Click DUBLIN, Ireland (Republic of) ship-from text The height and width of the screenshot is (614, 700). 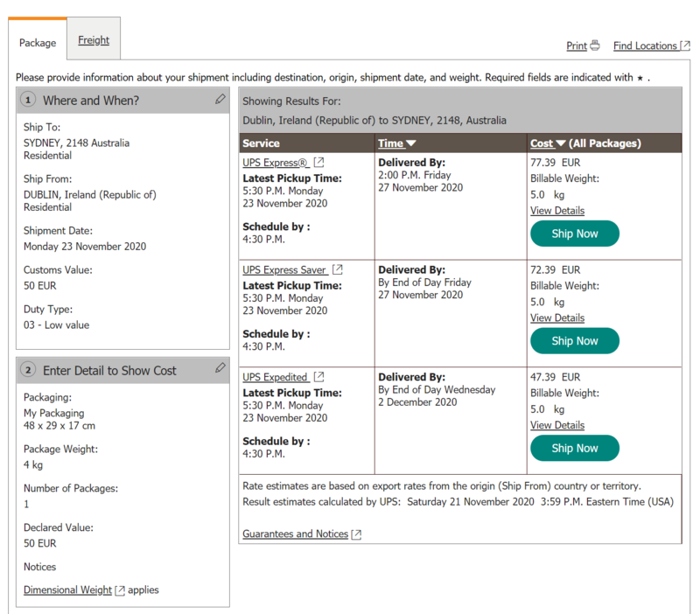tap(90, 195)
